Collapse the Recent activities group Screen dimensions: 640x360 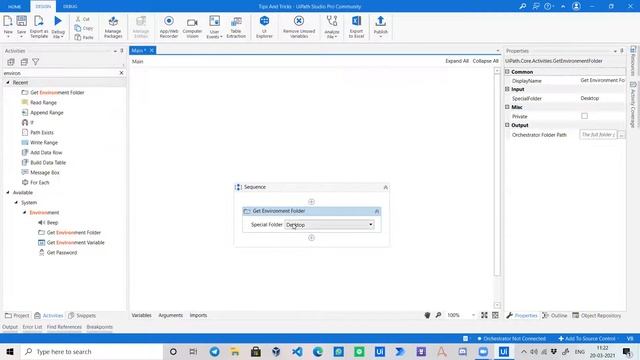point(8,82)
